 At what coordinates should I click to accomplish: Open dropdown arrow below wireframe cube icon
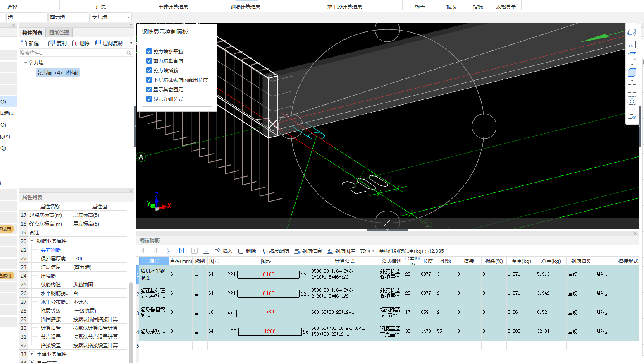pyautogui.click(x=632, y=65)
